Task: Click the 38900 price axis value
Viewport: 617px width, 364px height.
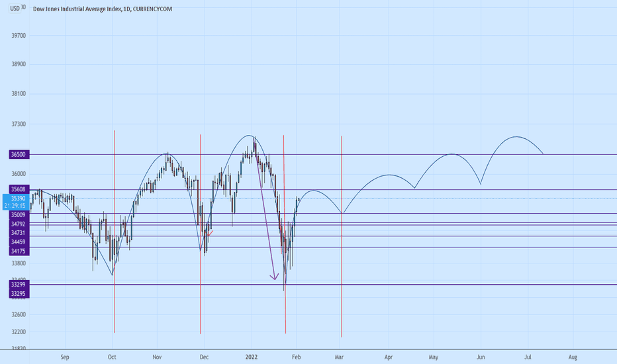Action: tap(19, 64)
